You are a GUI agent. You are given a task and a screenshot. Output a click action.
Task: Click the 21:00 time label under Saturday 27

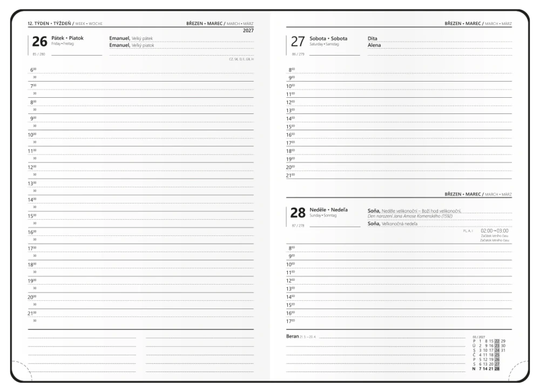point(291,175)
